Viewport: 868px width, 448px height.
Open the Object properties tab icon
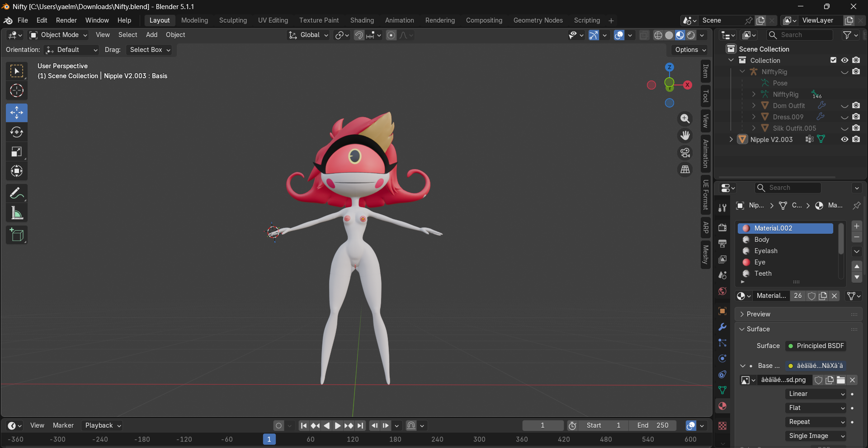(x=722, y=311)
